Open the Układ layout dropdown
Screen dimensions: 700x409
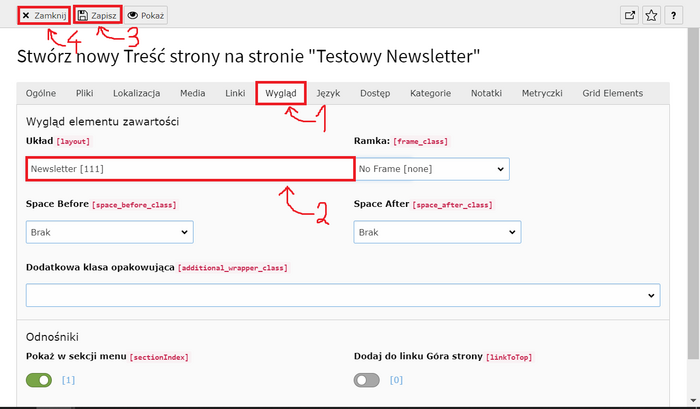click(x=189, y=169)
